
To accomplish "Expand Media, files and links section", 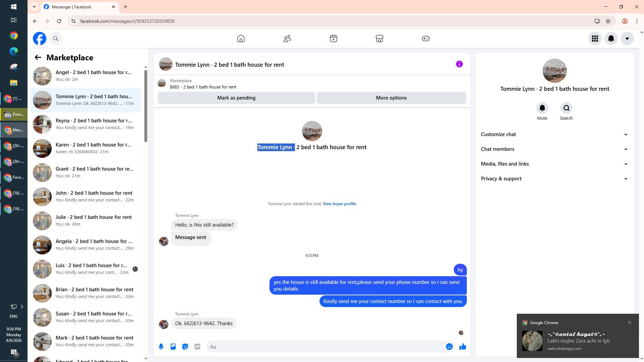I will click(x=554, y=164).
